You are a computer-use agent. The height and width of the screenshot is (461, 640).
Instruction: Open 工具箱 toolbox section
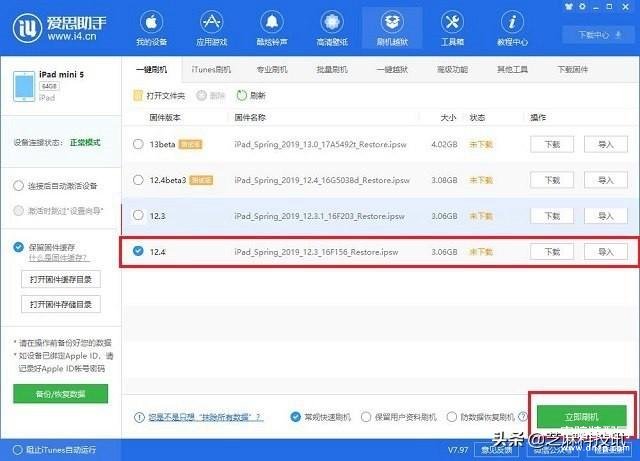(452, 29)
